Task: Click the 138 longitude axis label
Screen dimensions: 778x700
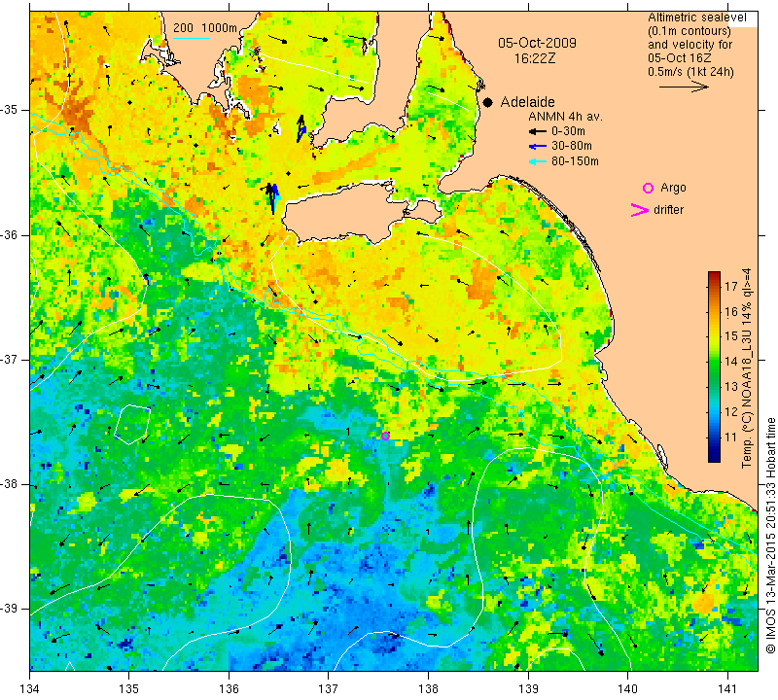Action: 428,689
